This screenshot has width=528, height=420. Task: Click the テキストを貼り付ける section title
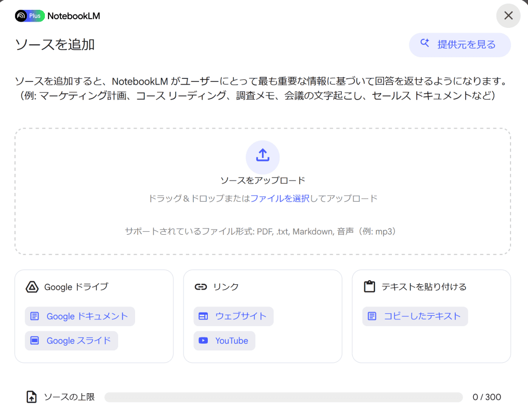(x=424, y=287)
